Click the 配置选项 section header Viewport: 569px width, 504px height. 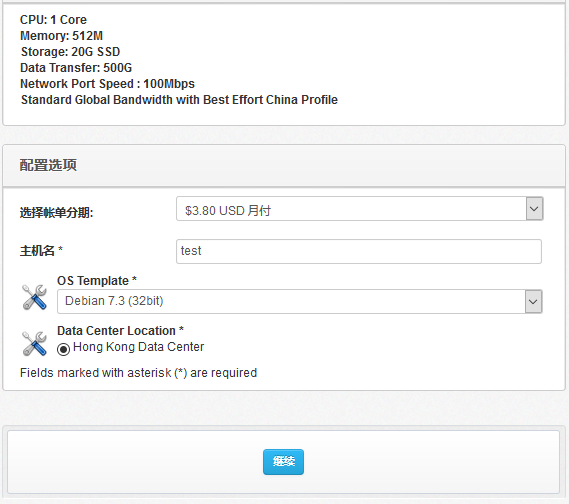coord(48,165)
